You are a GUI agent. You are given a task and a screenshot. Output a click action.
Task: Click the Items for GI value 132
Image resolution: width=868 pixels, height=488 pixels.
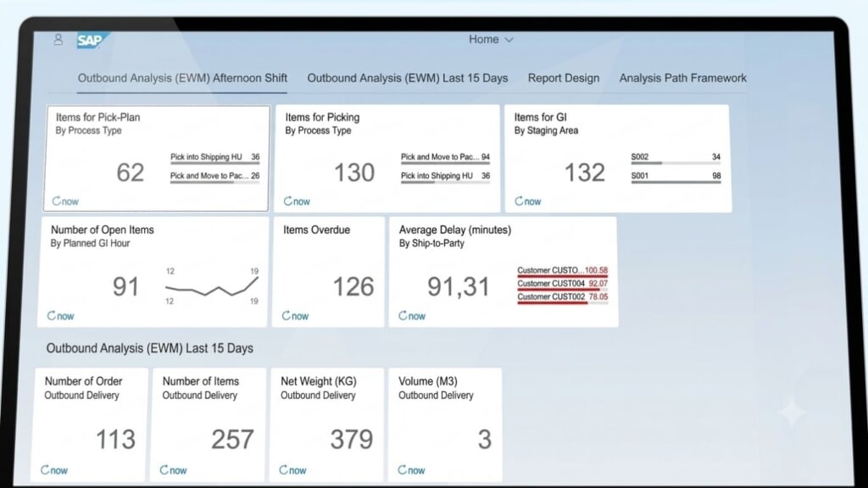click(585, 172)
